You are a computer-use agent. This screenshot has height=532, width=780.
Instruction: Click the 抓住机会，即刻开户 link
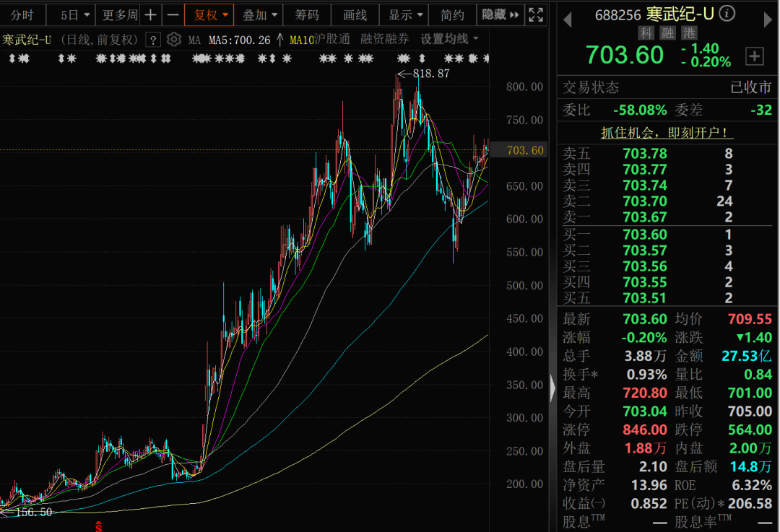pyautogui.click(x=667, y=133)
